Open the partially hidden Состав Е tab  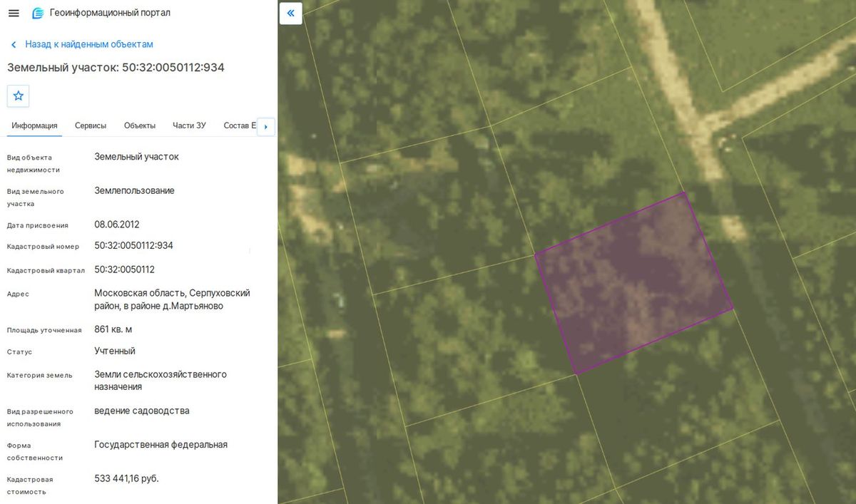tap(239, 125)
